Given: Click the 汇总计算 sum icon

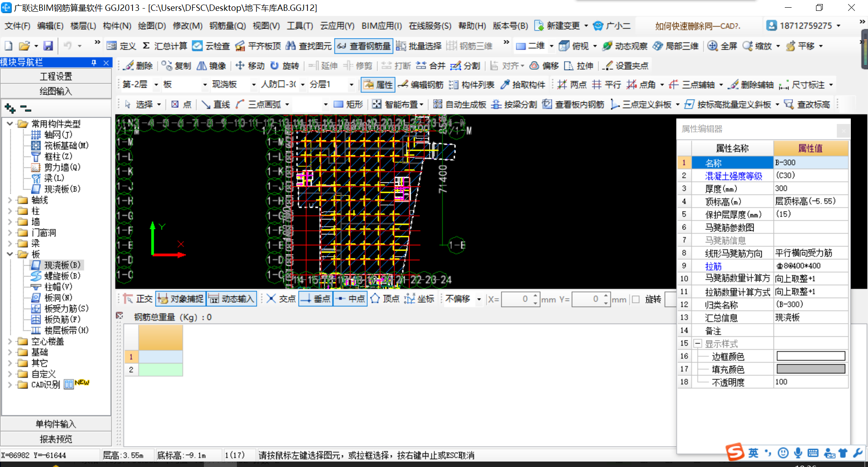Looking at the screenshot, I should (146, 46).
